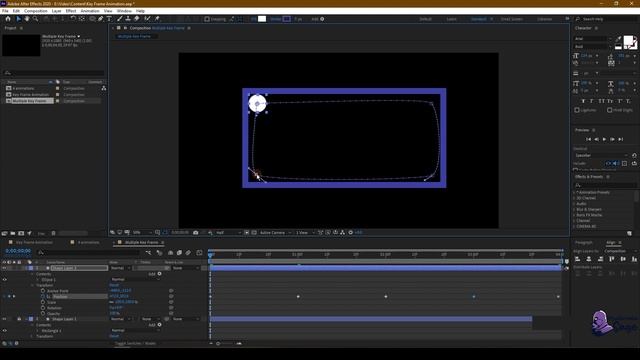Screen dimensions: 640x360
Task: Open the Graph Editor in timeline
Action: 199,253
